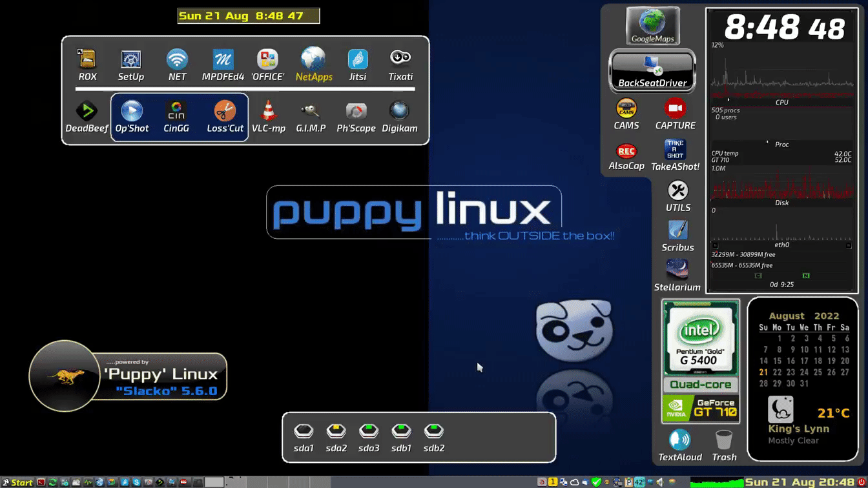
Task: Click the green shield firewall tray icon
Action: click(597, 482)
